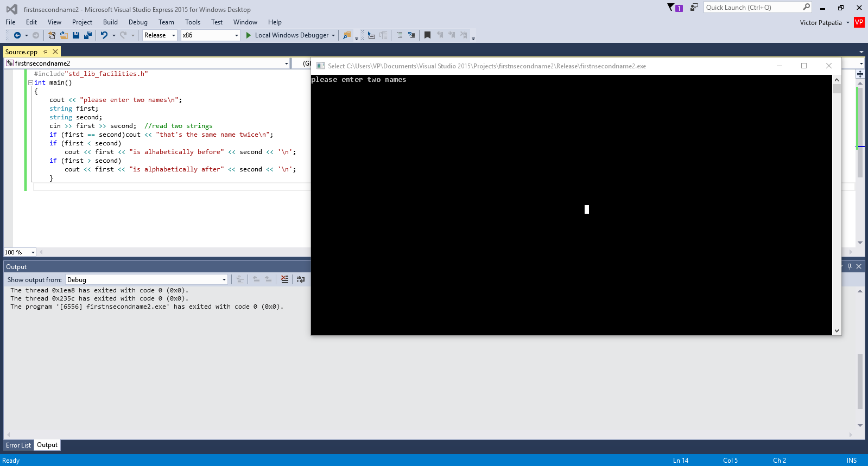This screenshot has width=868, height=466.
Task: Start Local Windows Debugger
Action: 287,35
